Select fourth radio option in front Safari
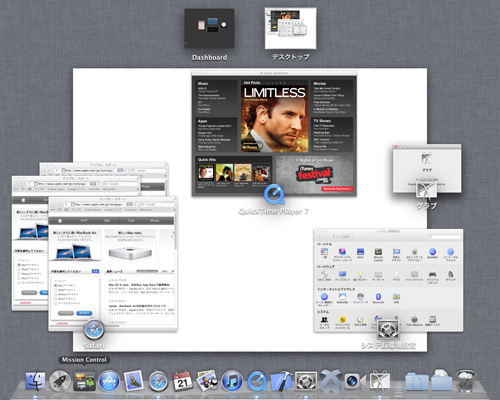The image size is (500, 400). [x=56, y=299]
